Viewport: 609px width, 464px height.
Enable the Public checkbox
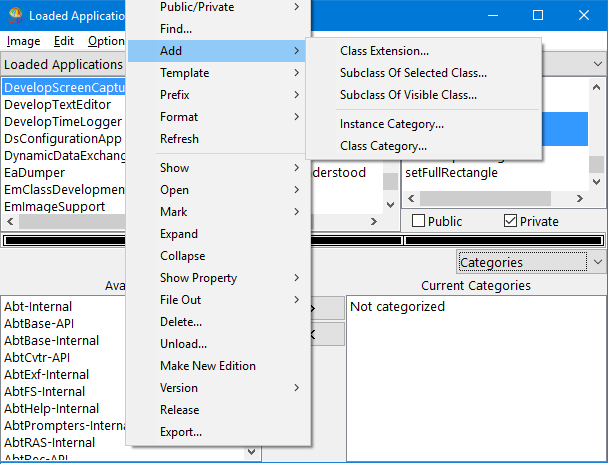pyautogui.click(x=418, y=221)
